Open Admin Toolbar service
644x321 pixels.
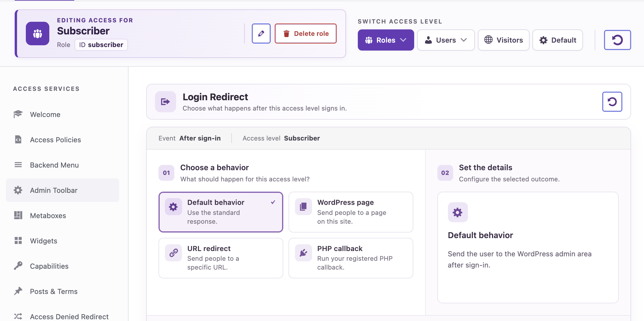[x=63, y=190]
